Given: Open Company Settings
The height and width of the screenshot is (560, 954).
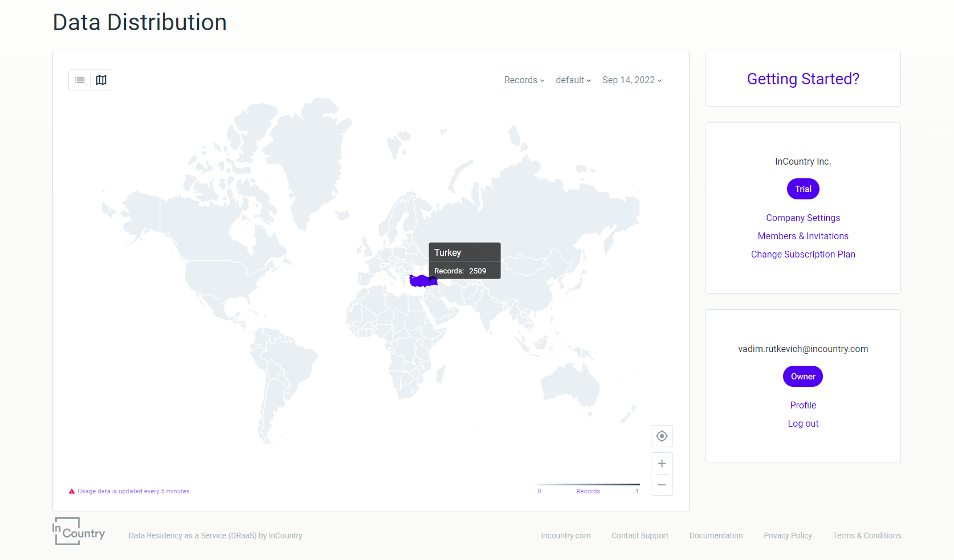Looking at the screenshot, I should pyautogui.click(x=802, y=218).
